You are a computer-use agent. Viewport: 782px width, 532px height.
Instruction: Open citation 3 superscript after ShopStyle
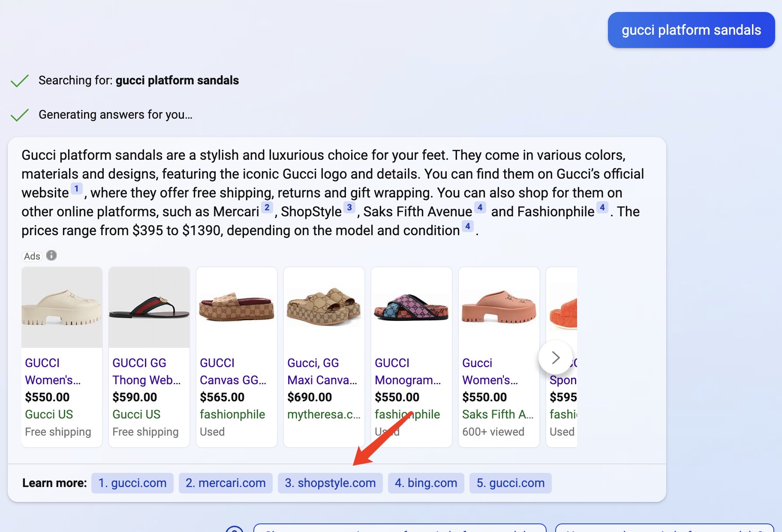tap(349, 207)
